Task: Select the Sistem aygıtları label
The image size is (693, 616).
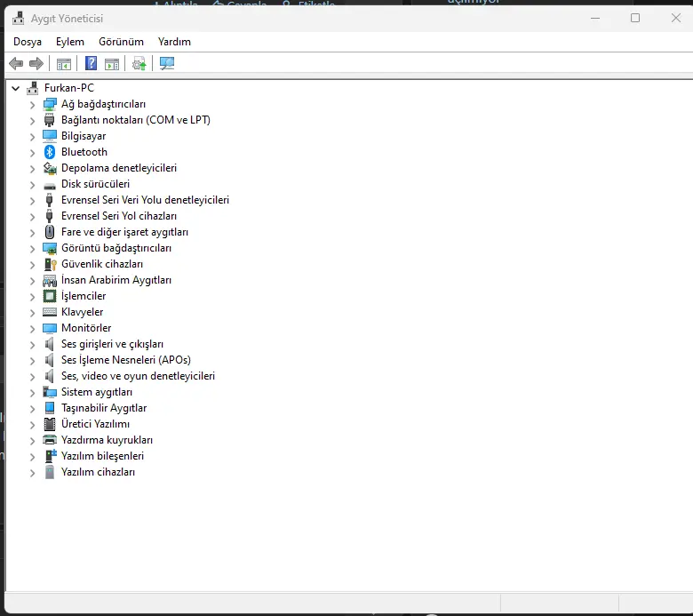Action: pos(97,392)
